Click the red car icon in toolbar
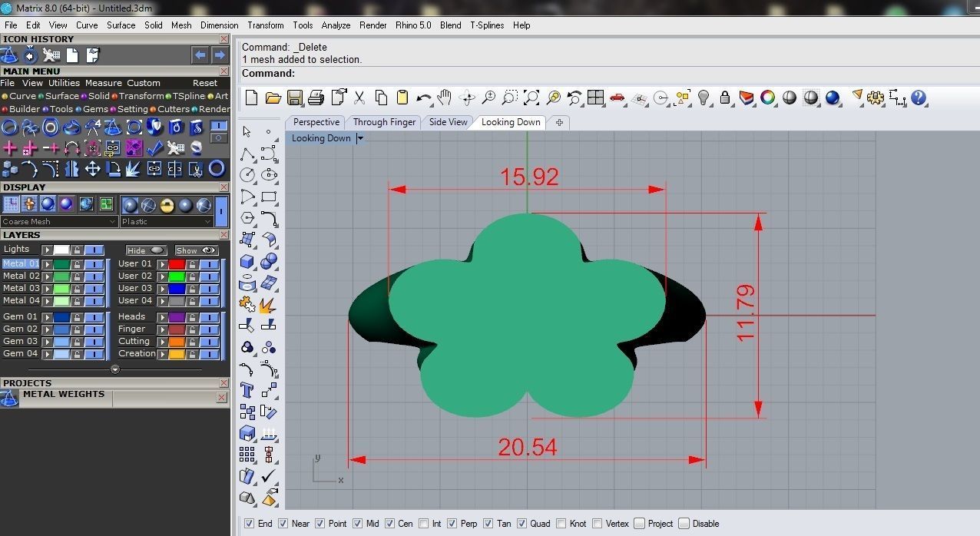 (x=617, y=98)
